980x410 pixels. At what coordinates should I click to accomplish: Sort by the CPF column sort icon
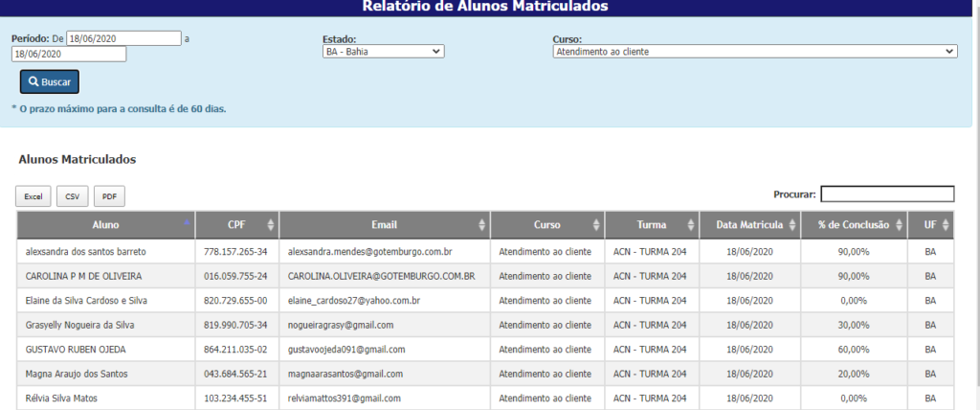tap(271, 225)
